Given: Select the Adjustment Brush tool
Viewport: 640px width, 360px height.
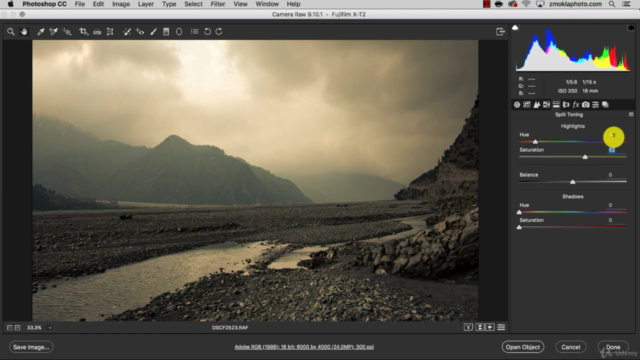Looking at the screenshot, I should 153,31.
